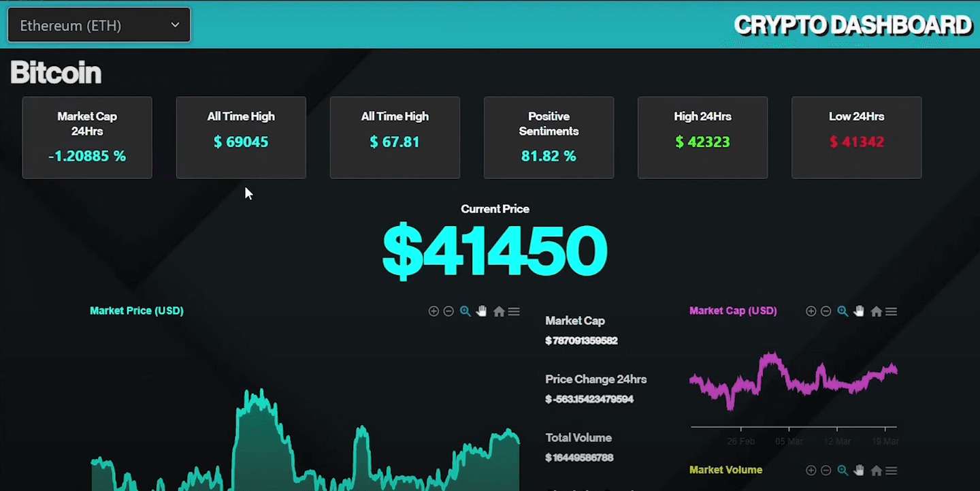Zoom out on the Market Price chart
The height and width of the screenshot is (491, 980).
pyautogui.click(x=448, y=311)
